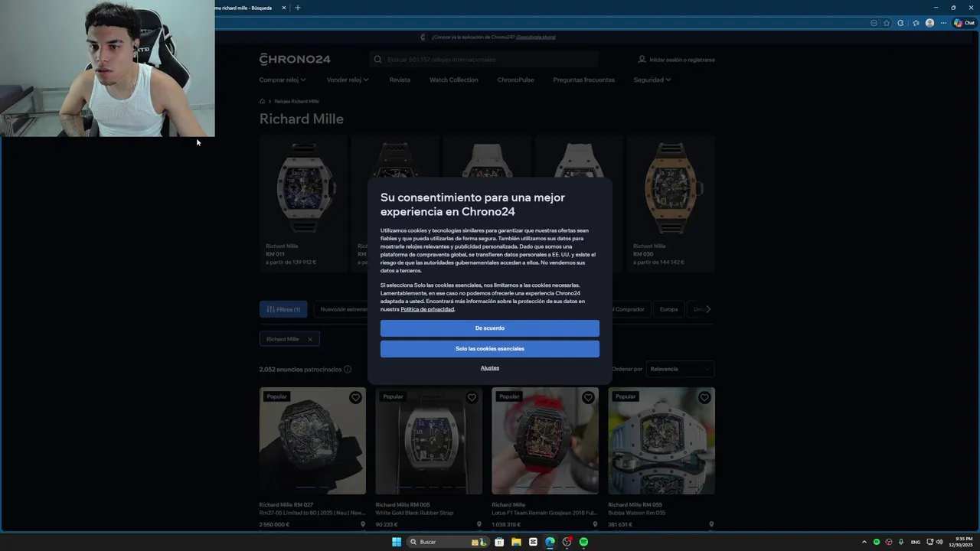Open the RM 030 model card

[671, 204]
